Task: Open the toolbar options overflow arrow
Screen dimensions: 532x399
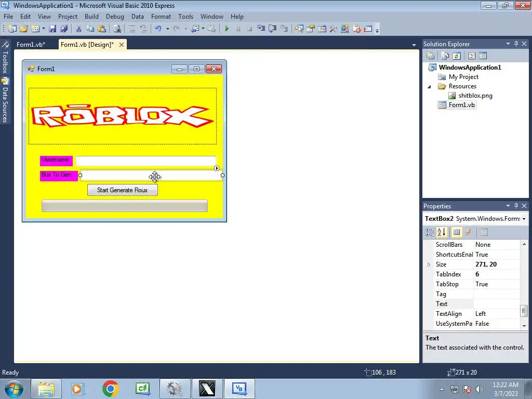Action: (377, 30)
